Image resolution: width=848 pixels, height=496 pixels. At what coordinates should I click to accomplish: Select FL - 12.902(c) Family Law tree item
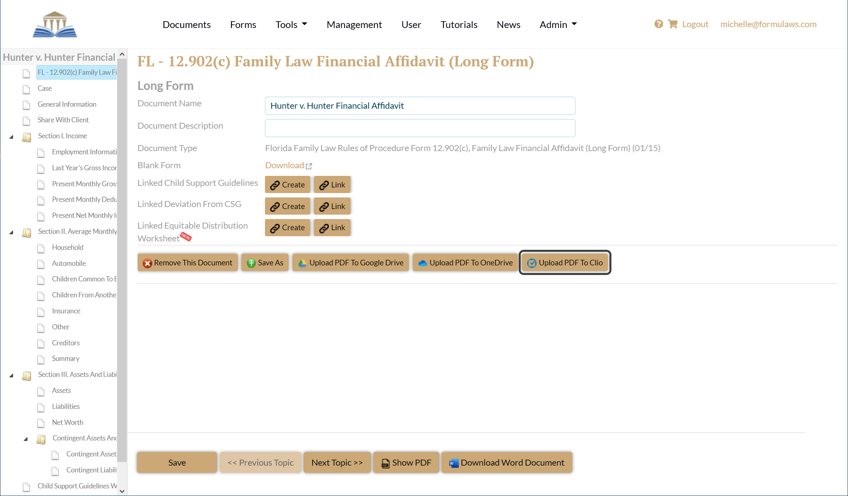77,72
